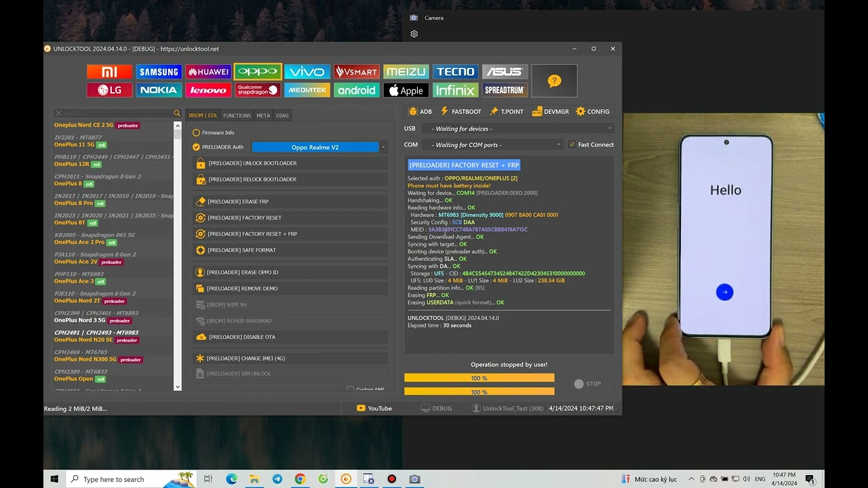Click [PRELOADER] REMOVE DEMO button
868x488 pixels.
click(290, 289)
